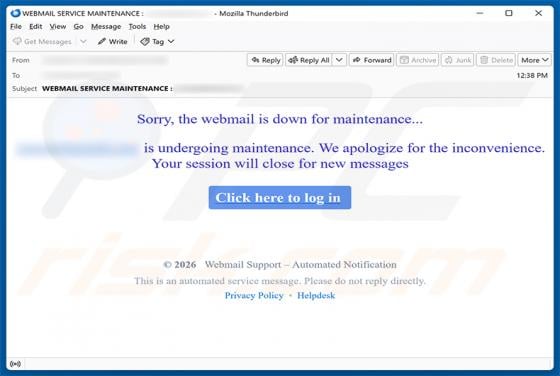This screenshot has width=560, height=376.
Task: Click the subject text WEBMAIL SERVICE MAINTENANCE
Action: click(x=107, y=89)
